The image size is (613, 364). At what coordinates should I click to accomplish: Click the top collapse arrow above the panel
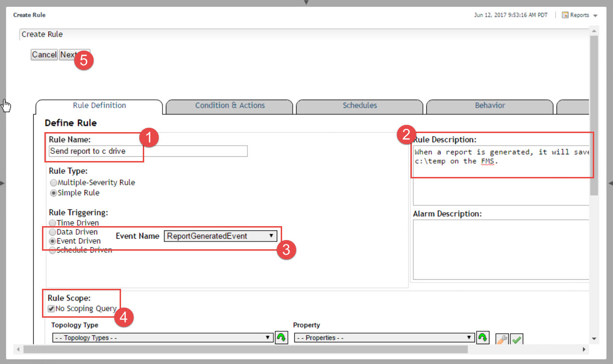306,3
